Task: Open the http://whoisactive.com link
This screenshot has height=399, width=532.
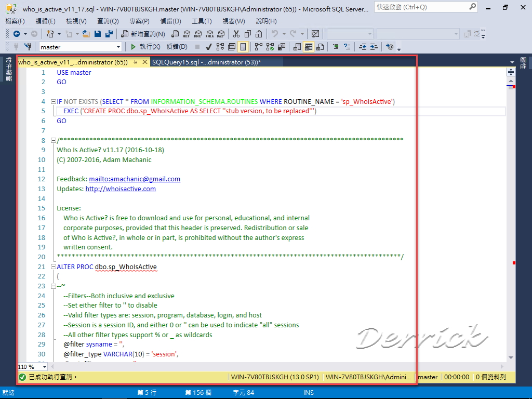Action: tap(121, 189)
